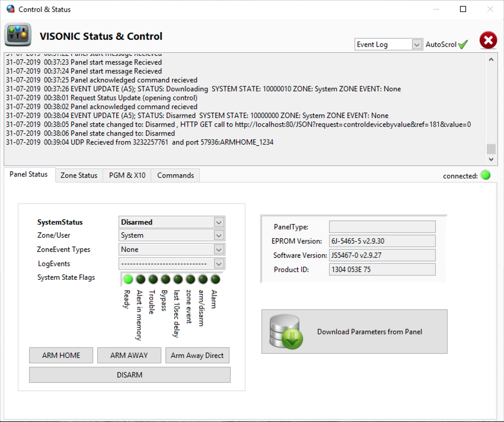Click the event log scrollbar thumb
The width and height of the screenshot is (504, 422).
click(491, 149)
